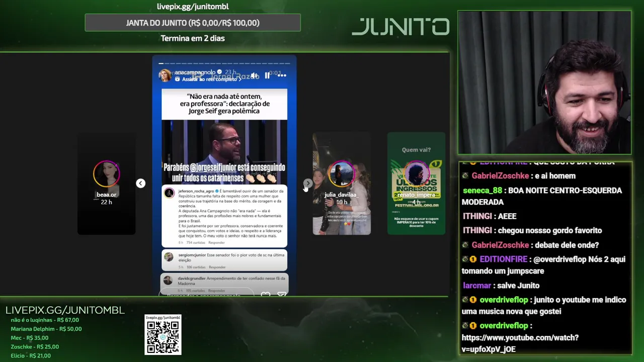Image resolution: width=644 pixels, height=362 pixels.
Task: Click '22 h' timestamp under beaa.or
Action: [106, 202]
